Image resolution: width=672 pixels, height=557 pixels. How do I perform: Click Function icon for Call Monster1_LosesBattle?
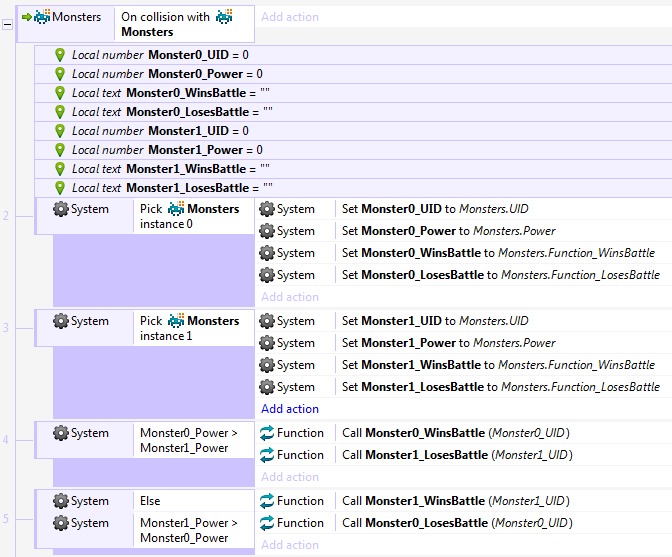267,455
